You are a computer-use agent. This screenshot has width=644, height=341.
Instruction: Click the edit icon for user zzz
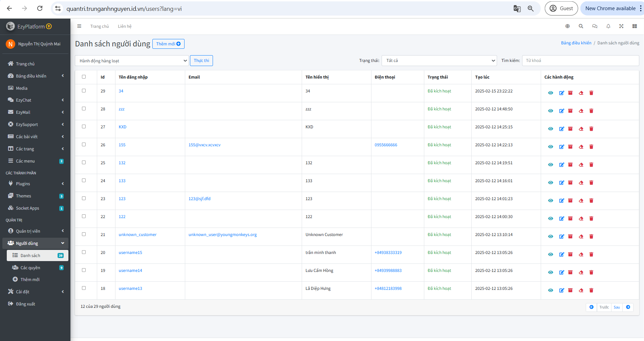coord(561,111)
